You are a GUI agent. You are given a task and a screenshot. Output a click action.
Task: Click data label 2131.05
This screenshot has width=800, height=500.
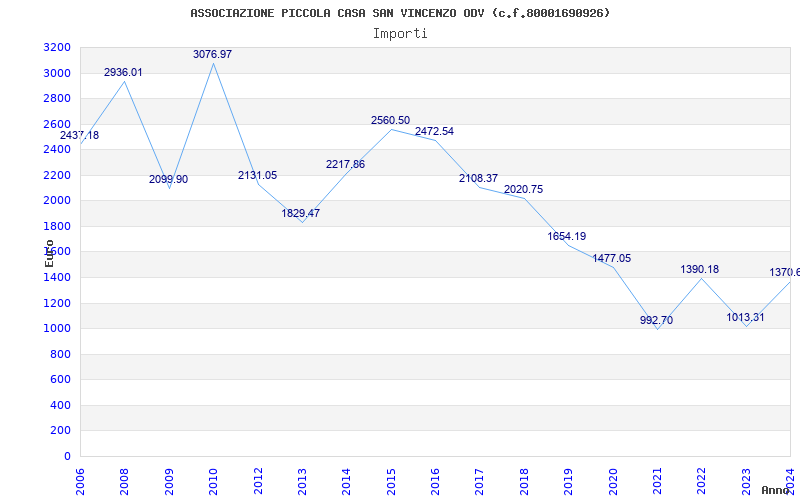click(x=258, y=176)
